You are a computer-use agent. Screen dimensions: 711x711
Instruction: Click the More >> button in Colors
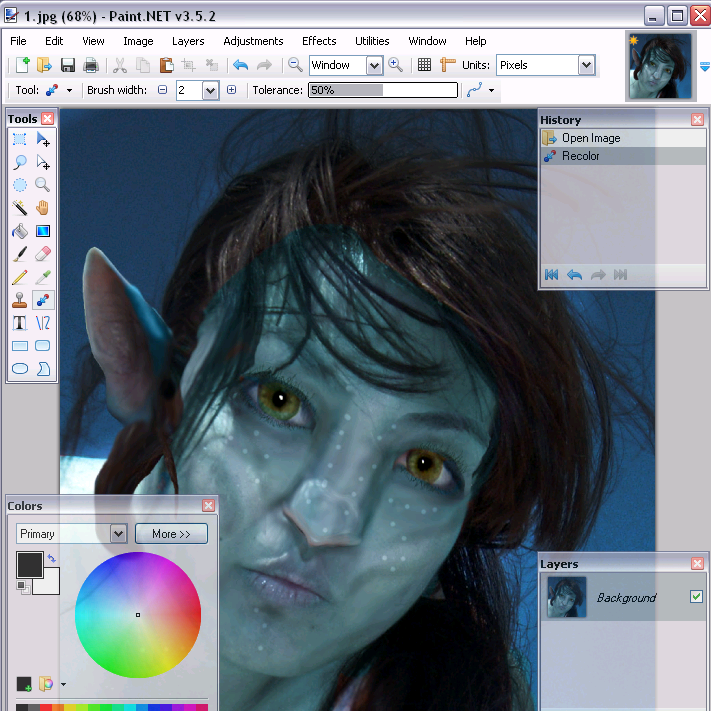click(x=171, y=534)
